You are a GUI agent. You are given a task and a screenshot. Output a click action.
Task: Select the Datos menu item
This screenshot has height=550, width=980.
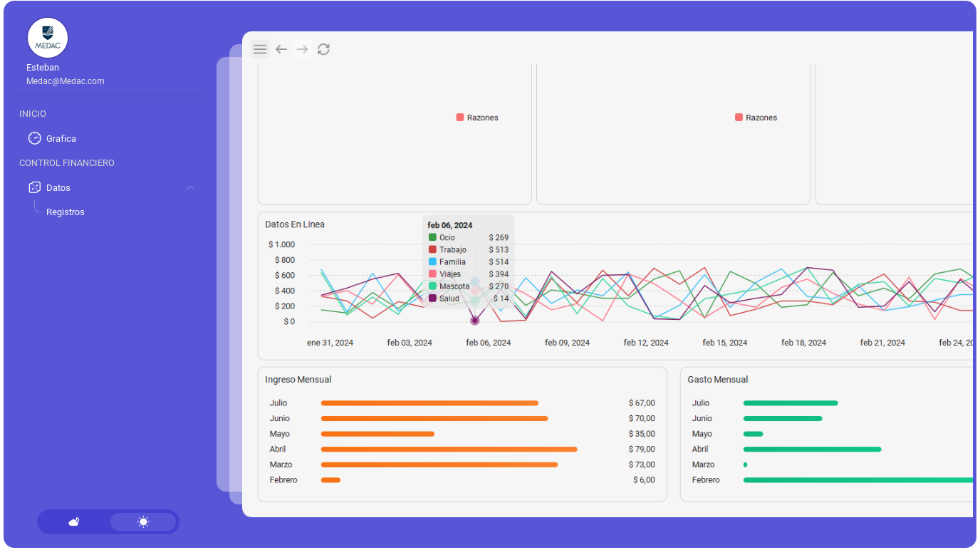tap(58, 188)
